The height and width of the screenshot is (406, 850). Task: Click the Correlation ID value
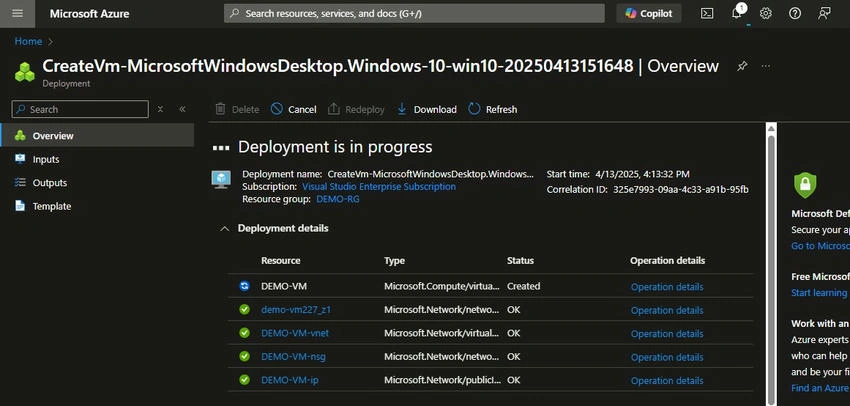pos(681,190)
